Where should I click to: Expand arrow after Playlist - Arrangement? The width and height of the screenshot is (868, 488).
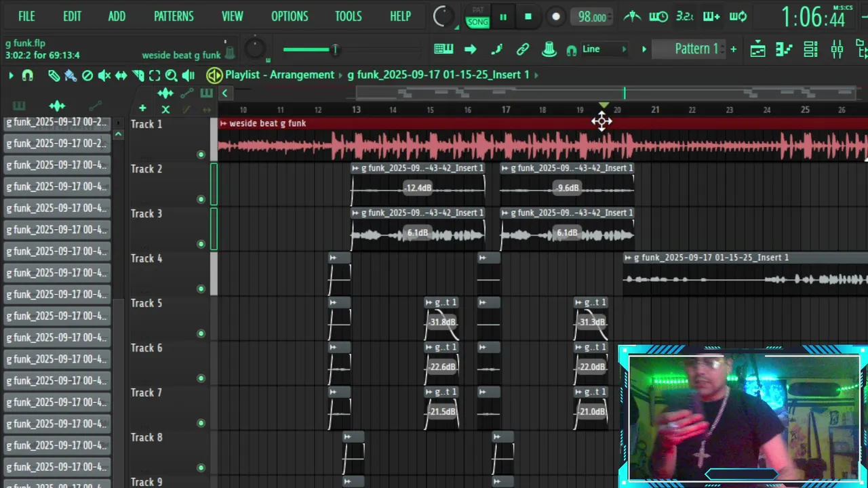340,75
